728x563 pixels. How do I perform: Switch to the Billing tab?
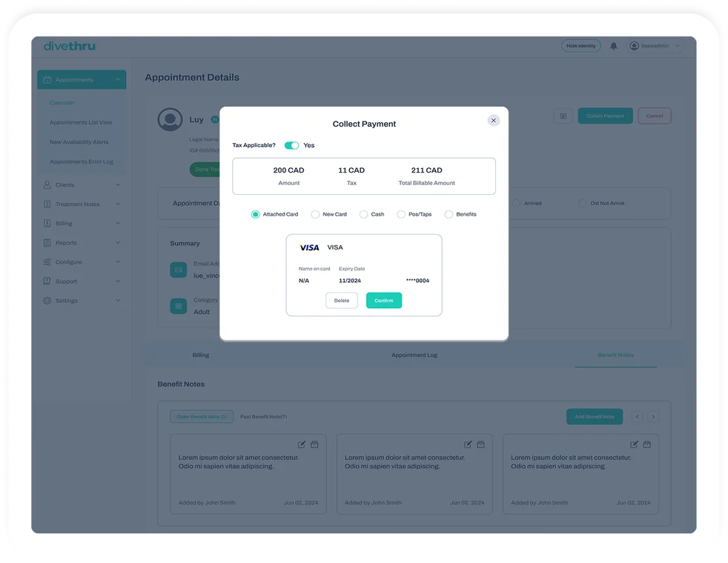click(x=201, y=356)
